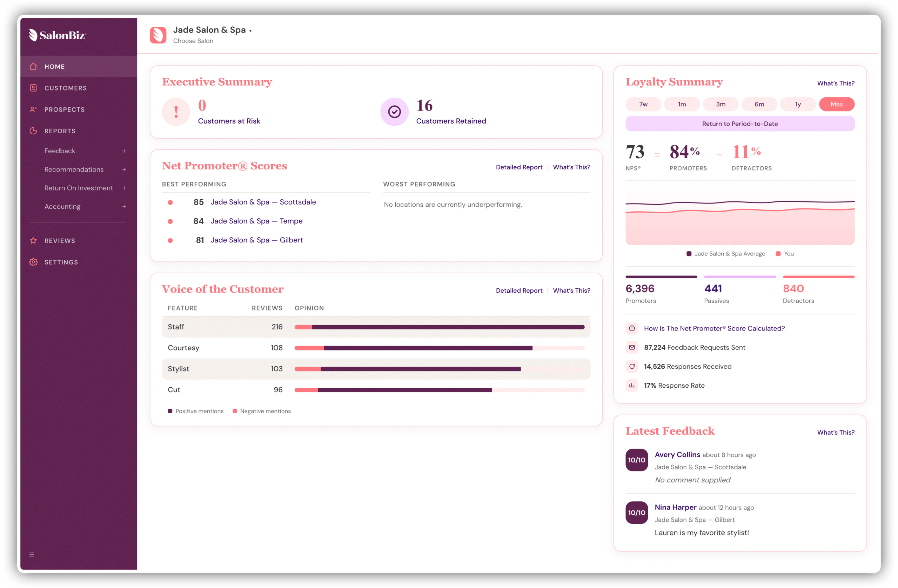Viewport: 898px width, 588px height.
Task: Toggle the You series in chart legend
Action: [785, 254]
